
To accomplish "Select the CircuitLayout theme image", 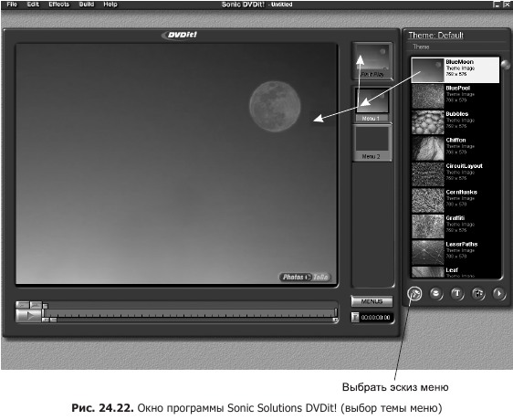I will coord(455,174).
